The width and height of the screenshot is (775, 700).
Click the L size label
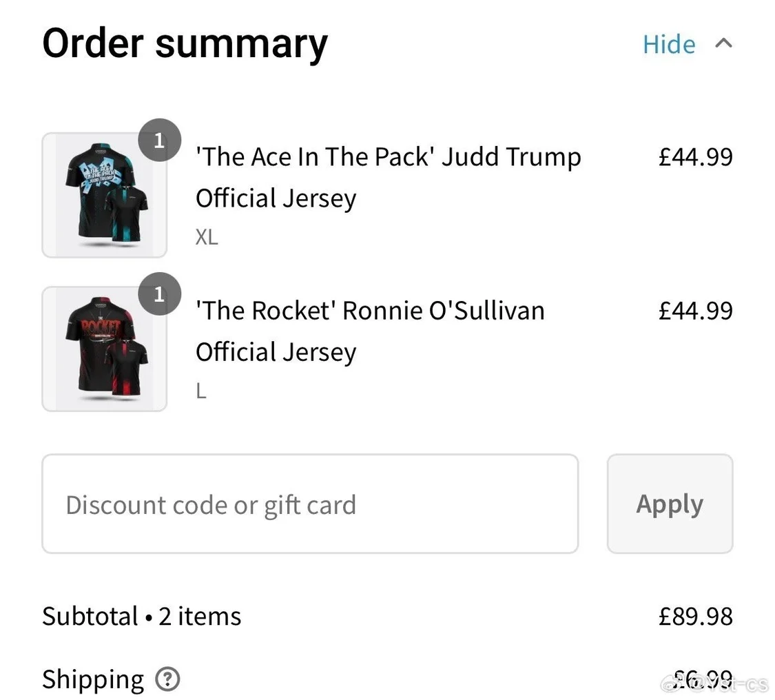(x=201, y=391)
